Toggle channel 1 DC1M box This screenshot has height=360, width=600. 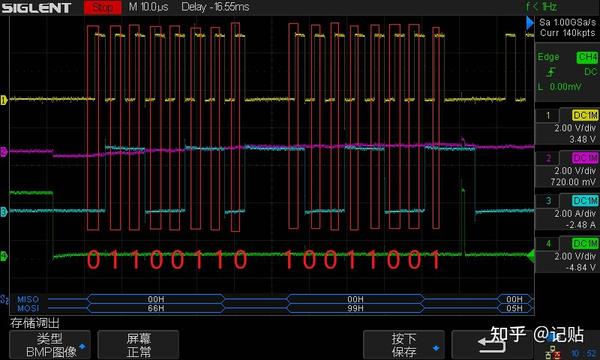585,115
